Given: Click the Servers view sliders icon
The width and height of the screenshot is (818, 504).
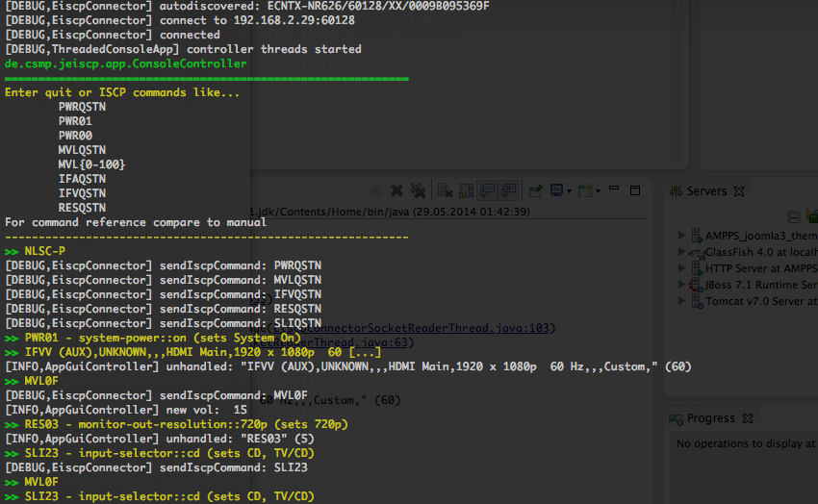Looking at the screenshot, I should click(677, 191).
